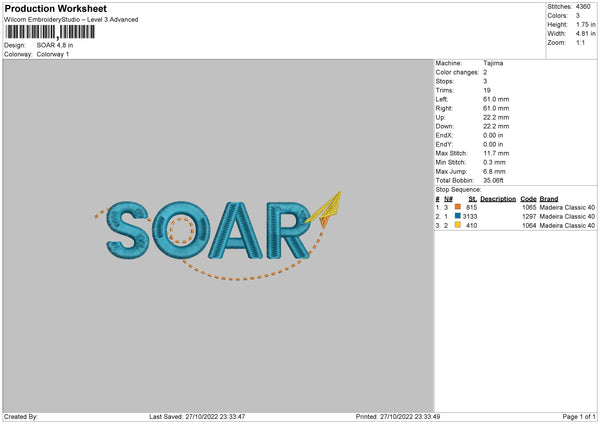Click the Max Jump value '6.8 mm'

[x=494, y=171]
